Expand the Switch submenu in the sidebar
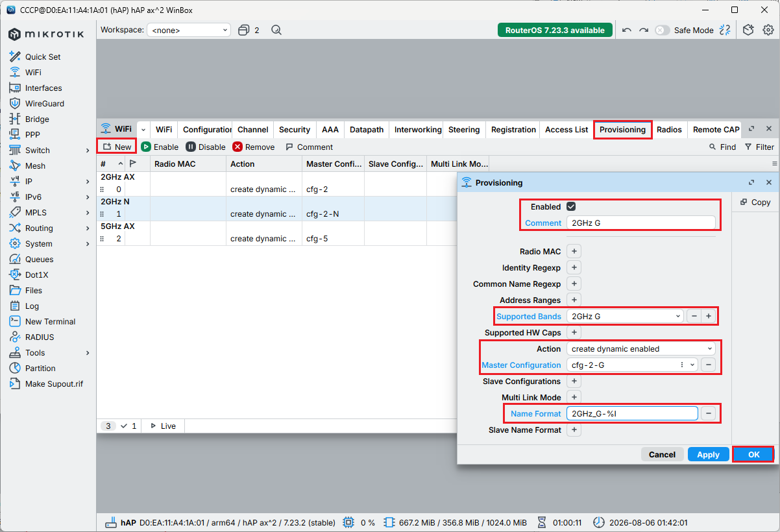This screenshot has width=780, height=532. pyautogui.click(x=88, y=150)
